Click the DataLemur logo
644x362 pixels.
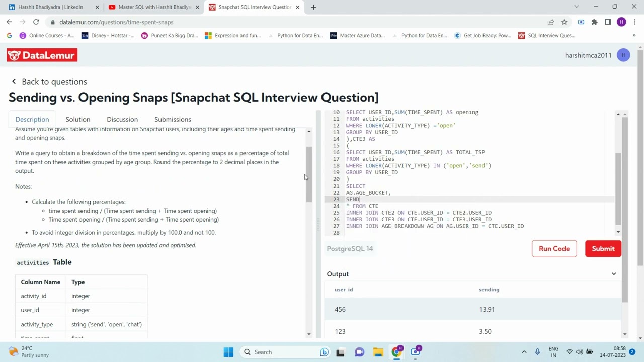pyautogui.click(x=42, y=55)
